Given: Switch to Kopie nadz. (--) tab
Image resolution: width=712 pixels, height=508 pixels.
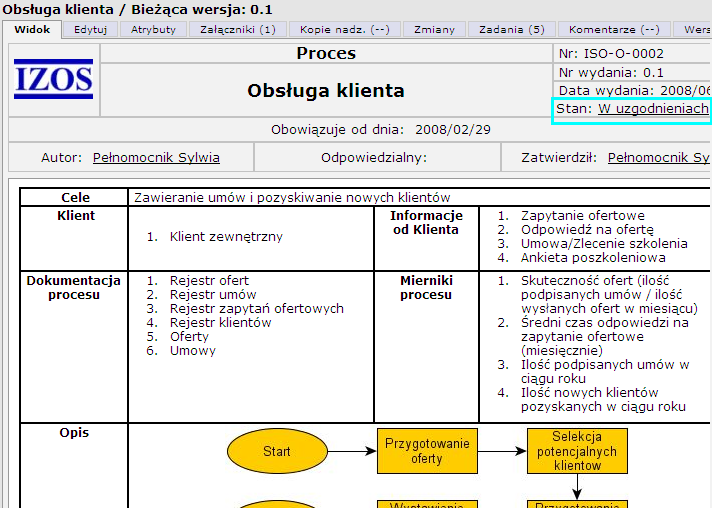Looking at the screenshot, I should (x=345, y=30).
